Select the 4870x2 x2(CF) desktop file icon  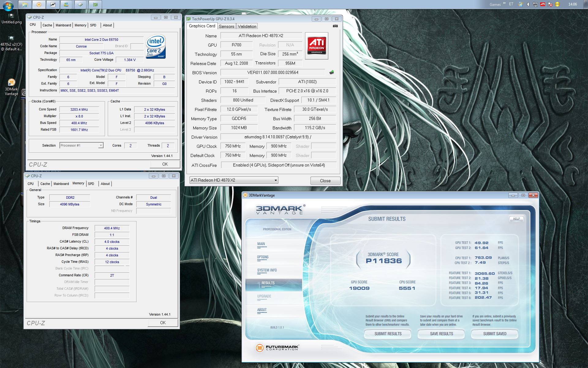(x=11, y=43)
